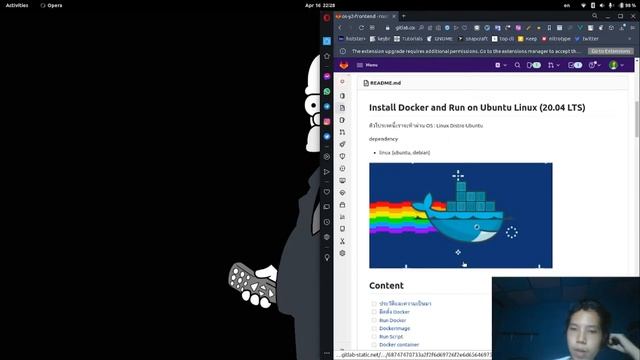The height and width of the screenshot is (360, 640).
Task: Open Telegram in Opera sidebar
Action: click(327, 106)
